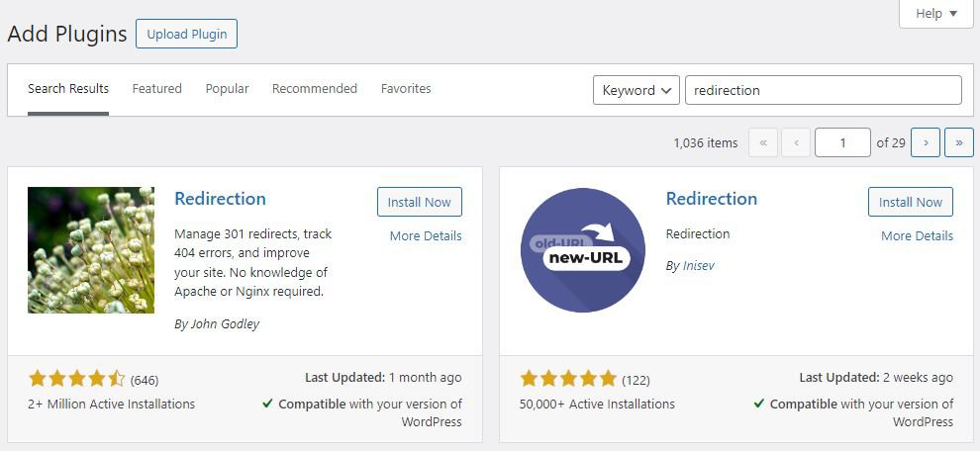Click Last Updated: 1 month ago text
The image size is (980, 451).
coord(383,378)
